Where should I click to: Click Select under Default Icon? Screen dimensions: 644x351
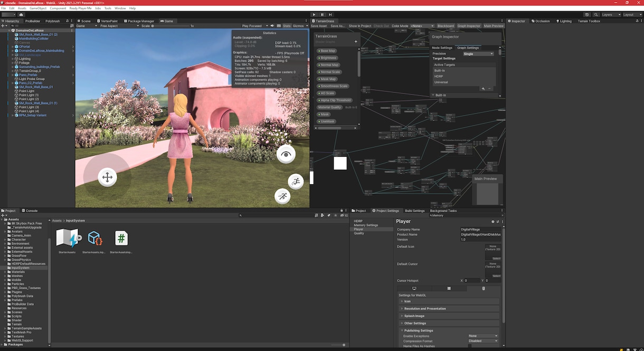click(496, 258)
